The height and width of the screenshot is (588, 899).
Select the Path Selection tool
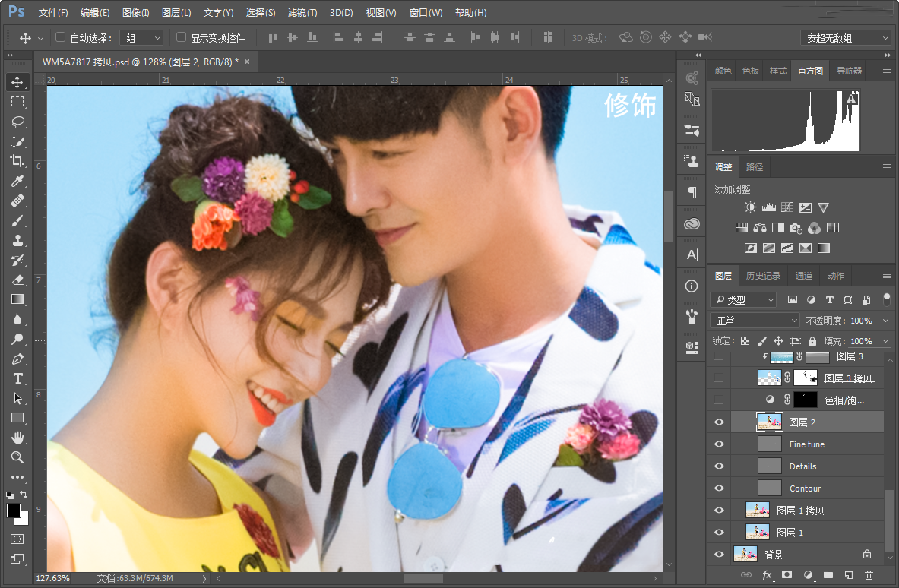17,398
